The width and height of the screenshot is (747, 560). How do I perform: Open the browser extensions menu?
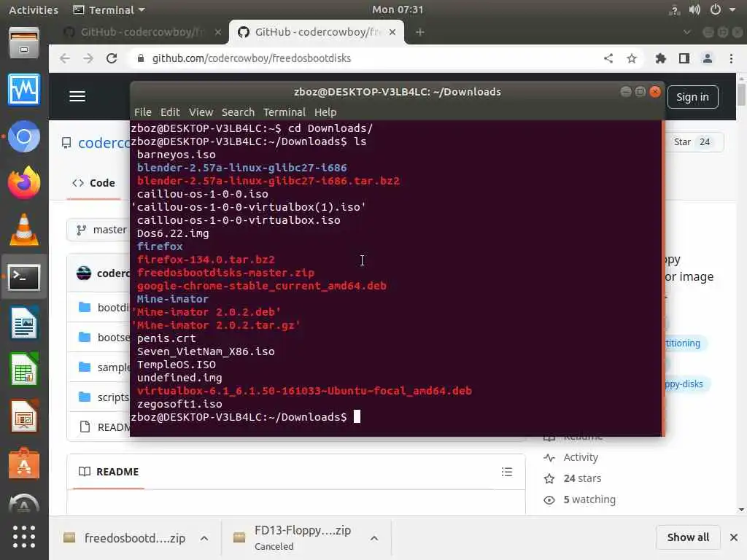point(660,58)
